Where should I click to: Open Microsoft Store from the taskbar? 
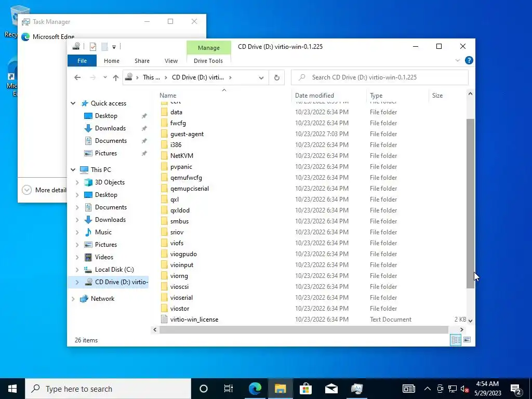tap(305, 389)
